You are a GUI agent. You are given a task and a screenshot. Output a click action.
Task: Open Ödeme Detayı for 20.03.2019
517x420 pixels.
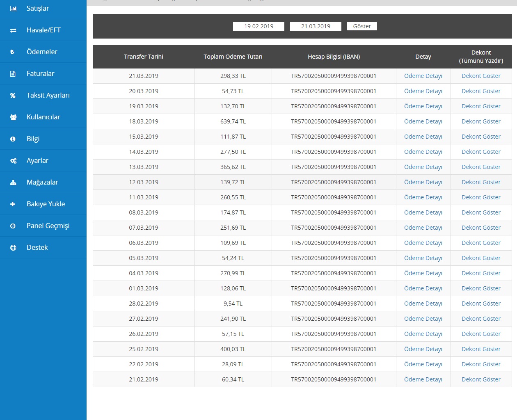coord(423,91)
